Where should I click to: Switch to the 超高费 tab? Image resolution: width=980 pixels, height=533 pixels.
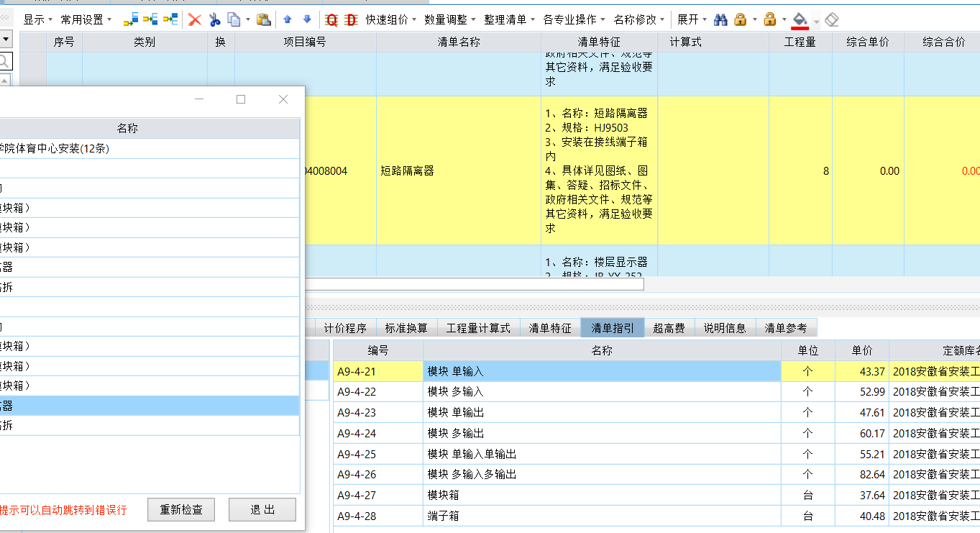point(668,328)
